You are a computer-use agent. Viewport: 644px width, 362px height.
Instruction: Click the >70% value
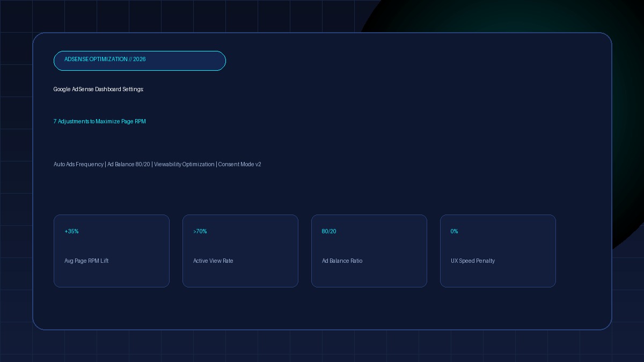[x=200, y=231]
